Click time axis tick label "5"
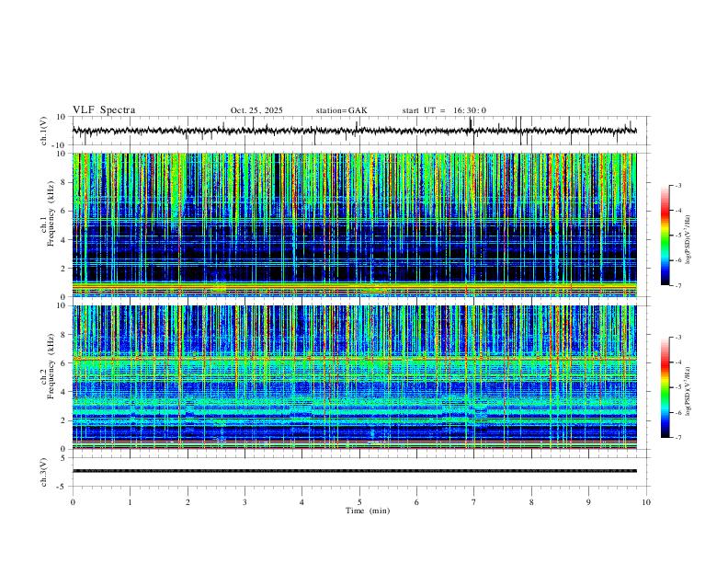Viewport: 728px width, 563px height. pyautogui.click(x=359, y=502)
